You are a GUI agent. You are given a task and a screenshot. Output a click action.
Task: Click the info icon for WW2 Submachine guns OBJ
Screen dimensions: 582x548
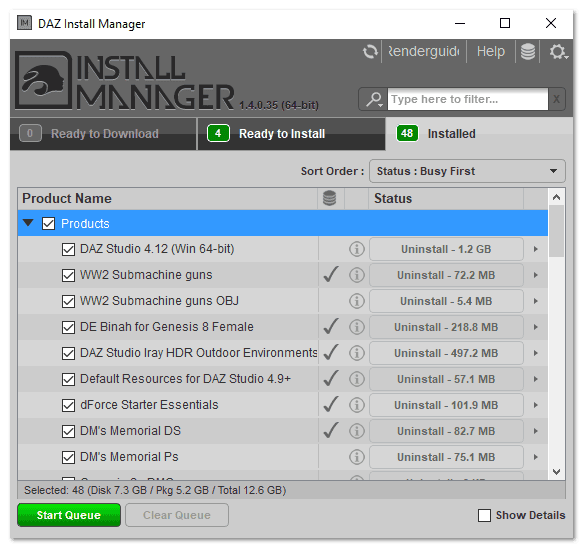(357, 301)
